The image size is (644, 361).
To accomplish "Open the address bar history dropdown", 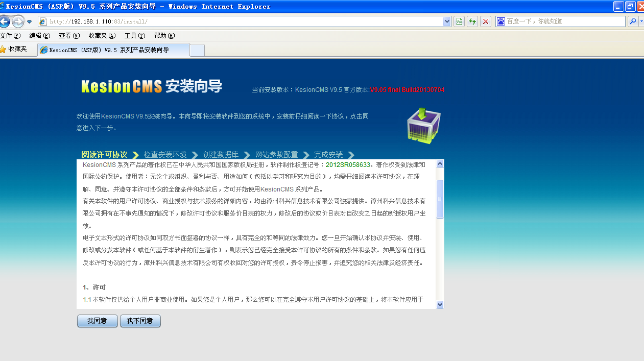I will 446,21.
